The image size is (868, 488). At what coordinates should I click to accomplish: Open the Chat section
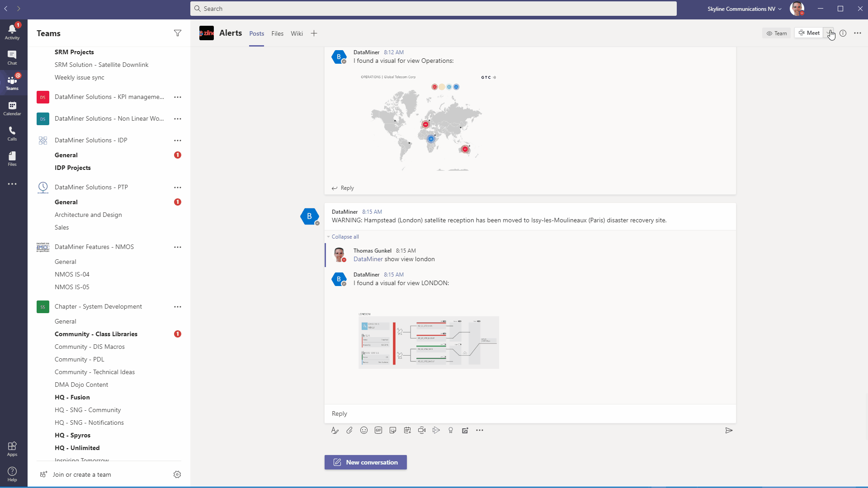coord(12,57)
